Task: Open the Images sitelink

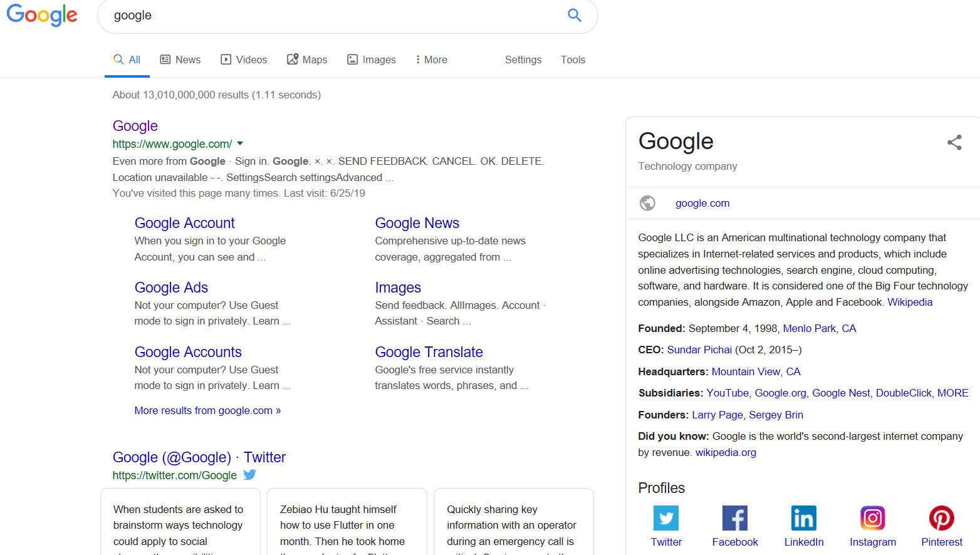Action: click(398, 288)
